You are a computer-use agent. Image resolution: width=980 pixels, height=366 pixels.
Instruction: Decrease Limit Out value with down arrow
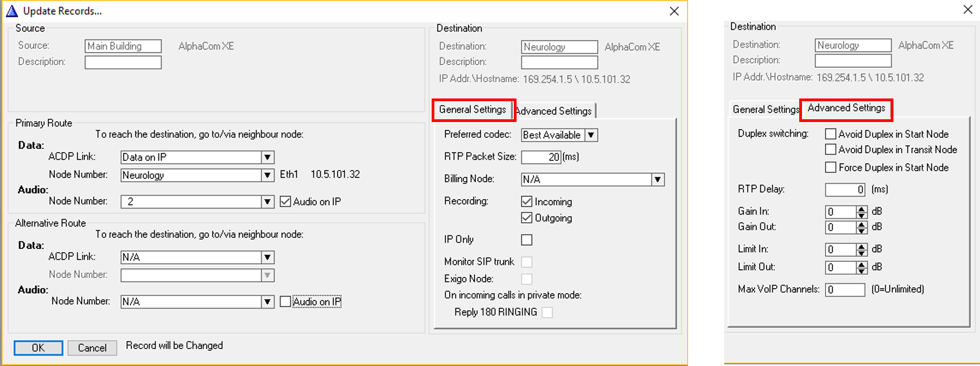[862, 270]
